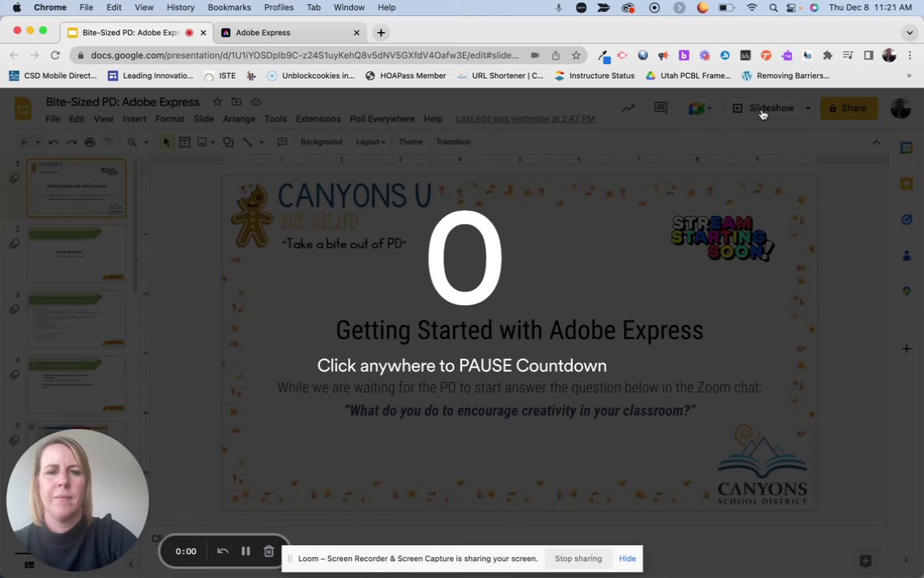Click the Share button
Image resolution: width=924 pixels, height=578 pixels.
(x=849, y=108)
